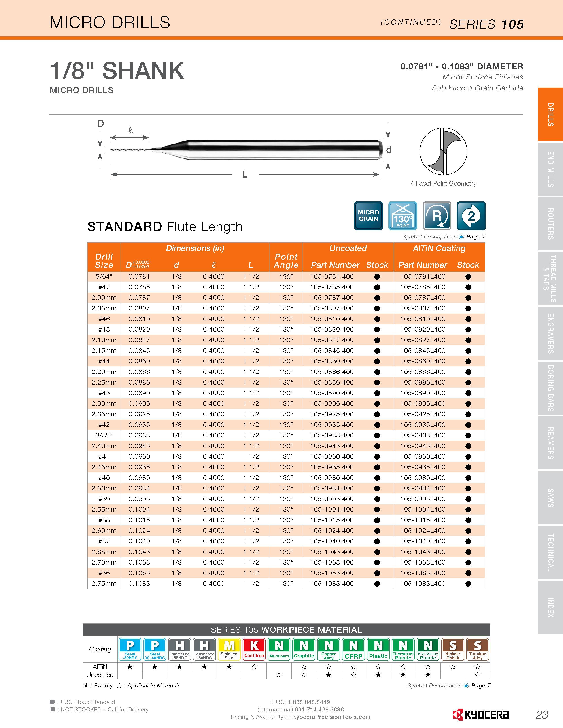Click the Titanium Alloy S icon

click(478, 649)
